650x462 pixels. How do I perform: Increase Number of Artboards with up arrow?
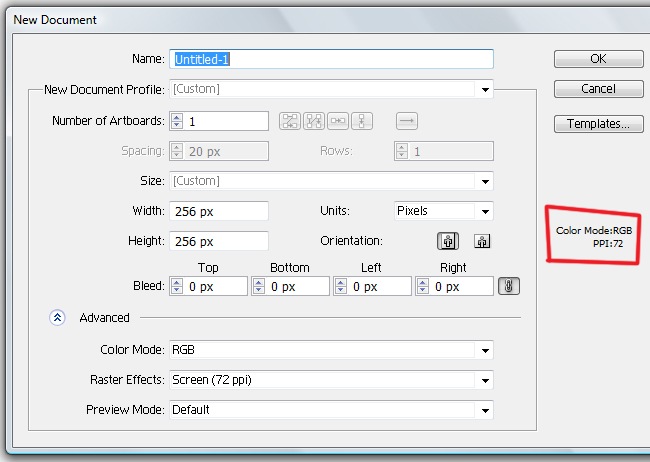tap(177, 117)
